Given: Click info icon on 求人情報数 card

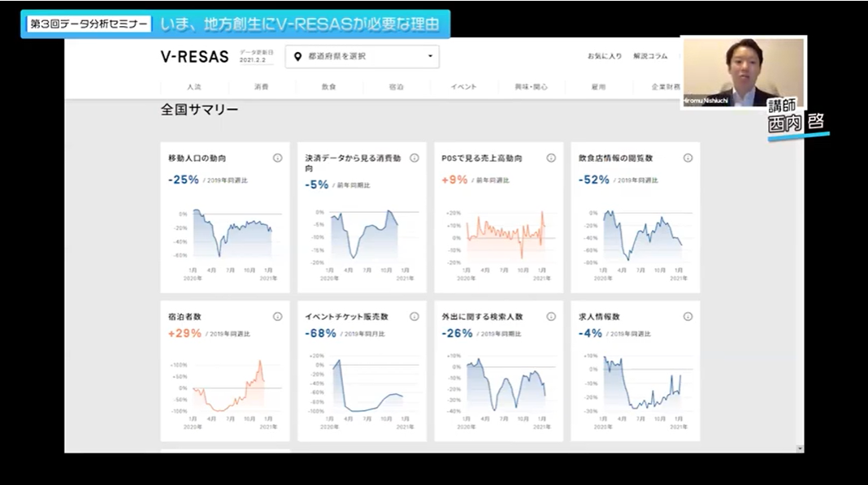Looking at the screenshot, I should coord(688,316).
